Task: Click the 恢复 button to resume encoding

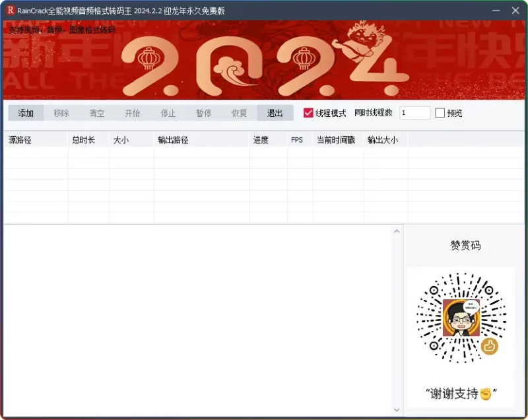Action: coord(239,113)
